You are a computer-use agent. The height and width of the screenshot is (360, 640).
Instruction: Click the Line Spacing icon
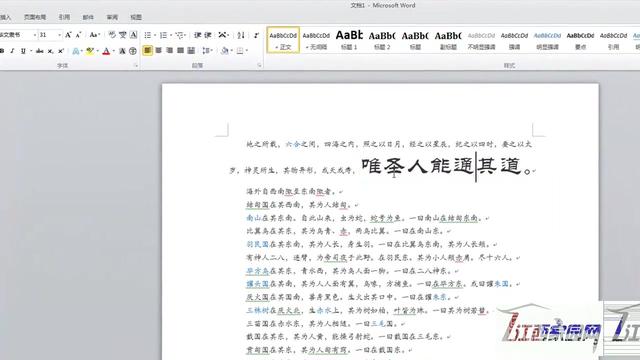coord(206,51)
